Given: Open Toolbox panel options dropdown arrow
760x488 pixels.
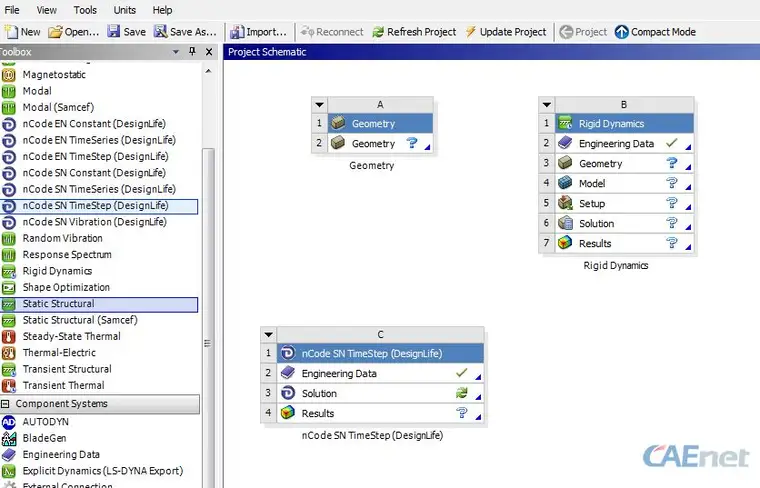Looking at the screenshot, I should point(176,52).
